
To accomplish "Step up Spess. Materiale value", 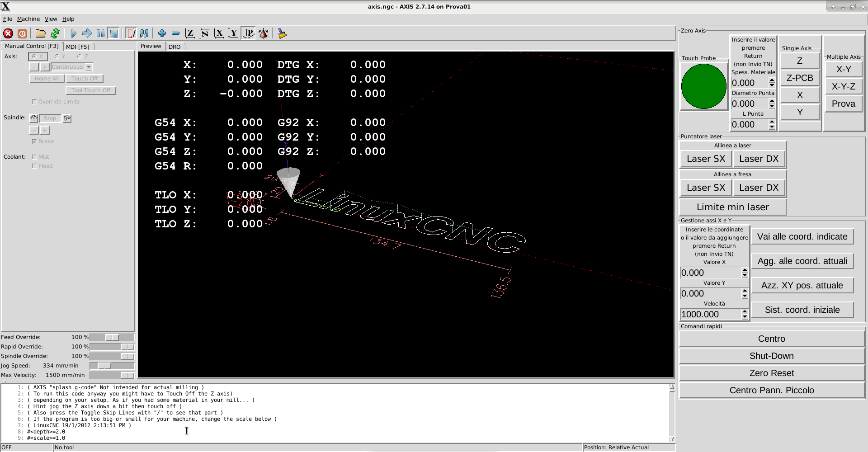I will coord(772,80).
